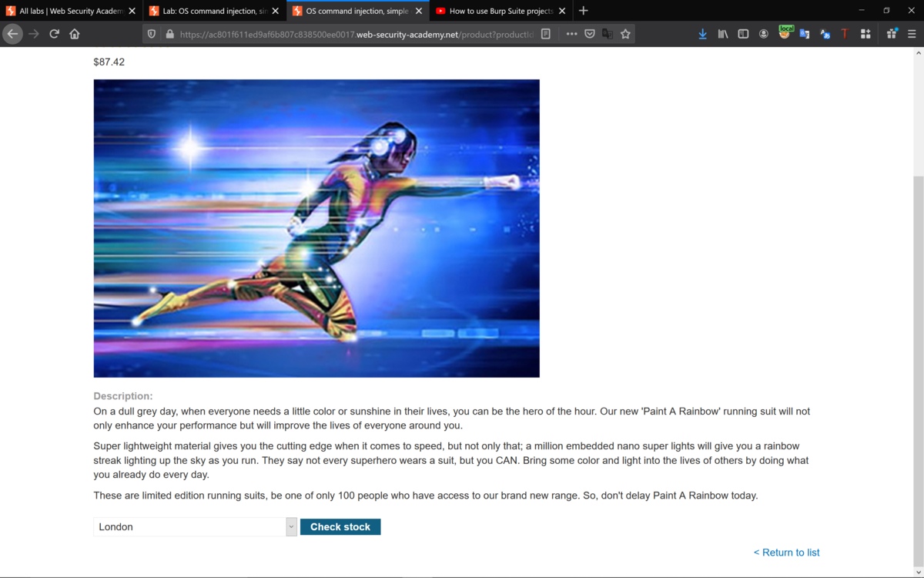Click the Description: heading
Image resolution: width=924 pixels, height=578 pixels.
pyautogui.click(x=123, y=396)
